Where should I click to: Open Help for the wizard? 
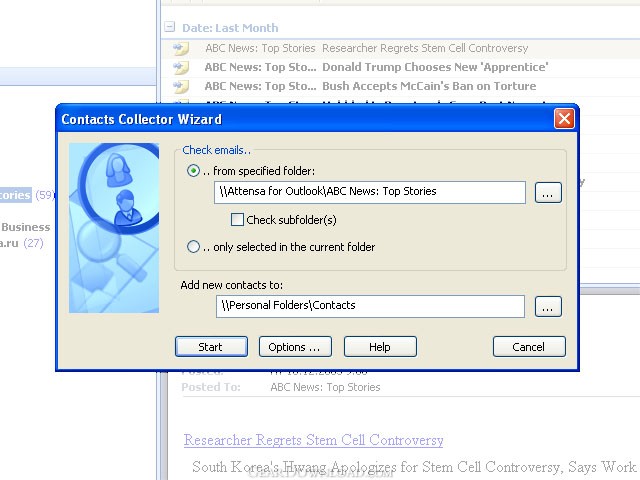coord(380,347)
